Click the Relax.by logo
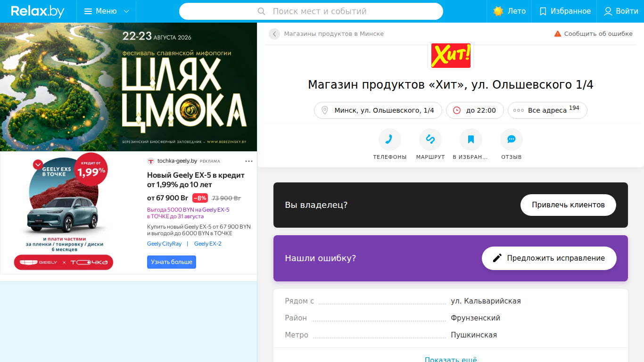Screen dimensions: 644x362 (x=38, y=11)
